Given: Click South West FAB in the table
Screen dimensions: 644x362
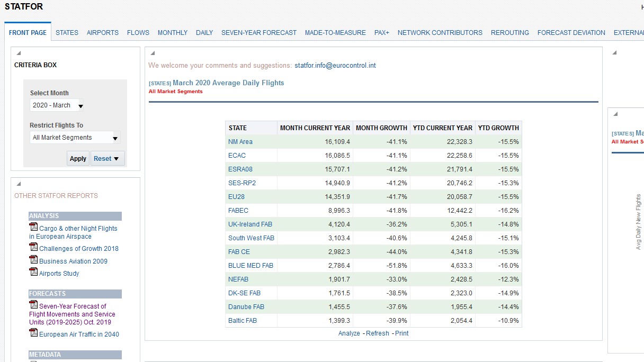Looking at the screenshot, I should [x=252, y=238].
